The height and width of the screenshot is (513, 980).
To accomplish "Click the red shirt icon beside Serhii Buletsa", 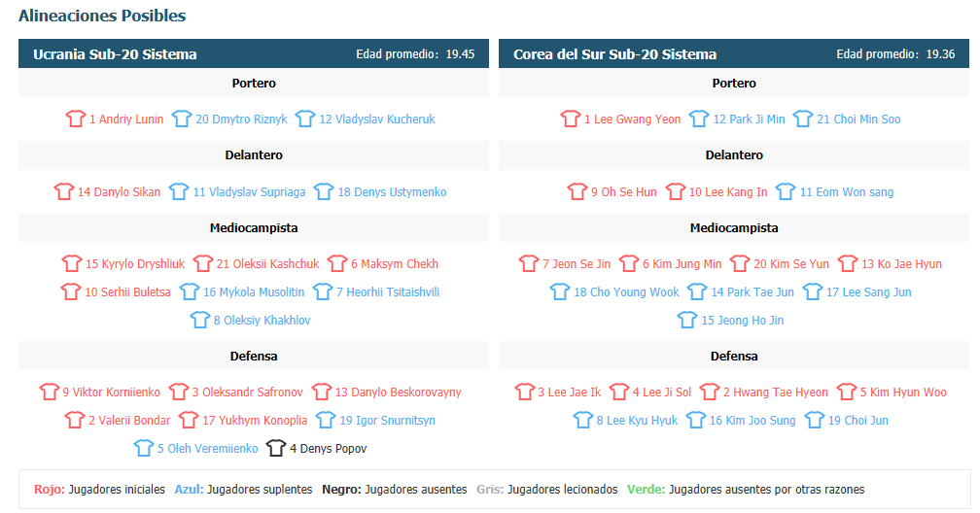I will pyautogui.click(x=71, y=291).
